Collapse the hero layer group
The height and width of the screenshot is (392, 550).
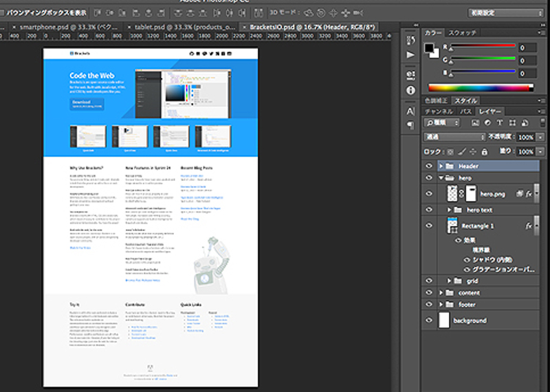(441, 178)
